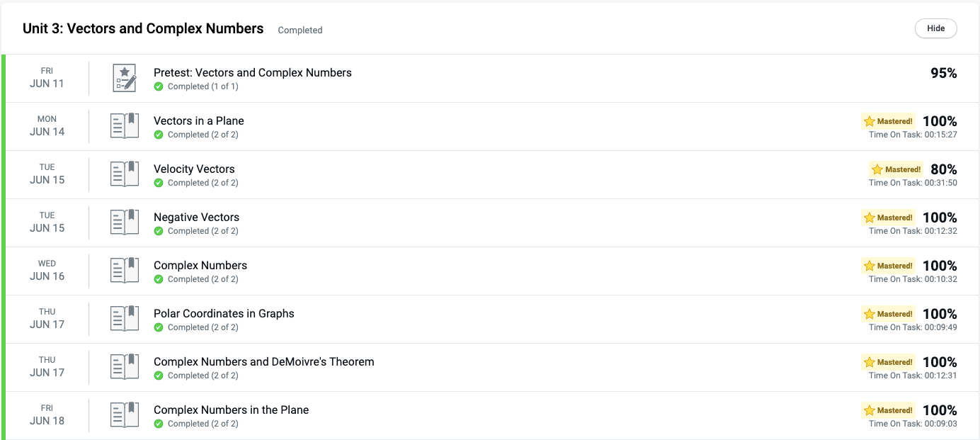Open the Polar Coordinates in Graphs lesson
The width and height of the screenshot is (980, 440).
click(x=224, y=313)
